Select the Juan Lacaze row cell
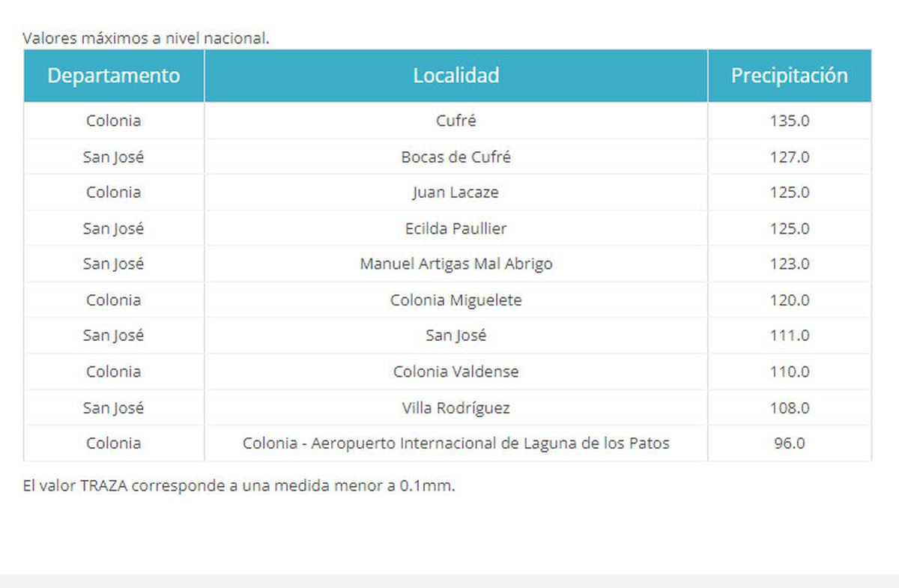Viewport: 899px width, 588px height. tap(455, 193)
